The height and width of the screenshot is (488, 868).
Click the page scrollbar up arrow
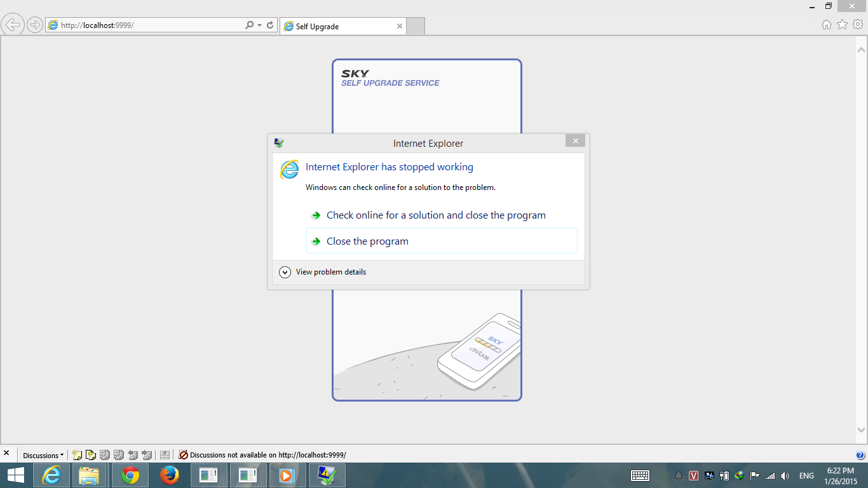[862, 49]
